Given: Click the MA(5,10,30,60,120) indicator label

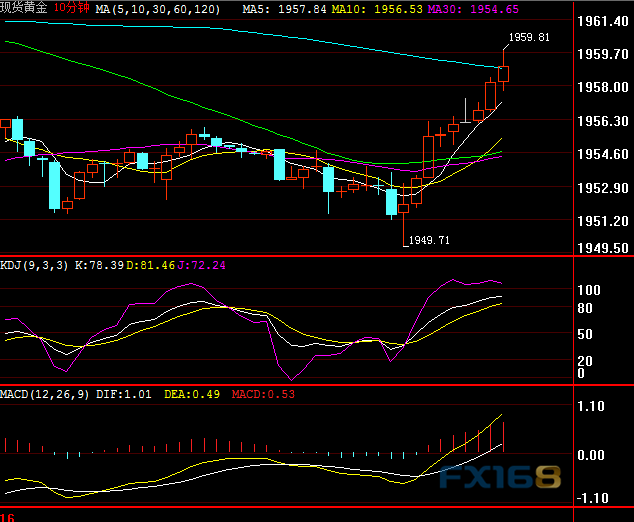Looking at the screenshot, I should tap(158, 9).
